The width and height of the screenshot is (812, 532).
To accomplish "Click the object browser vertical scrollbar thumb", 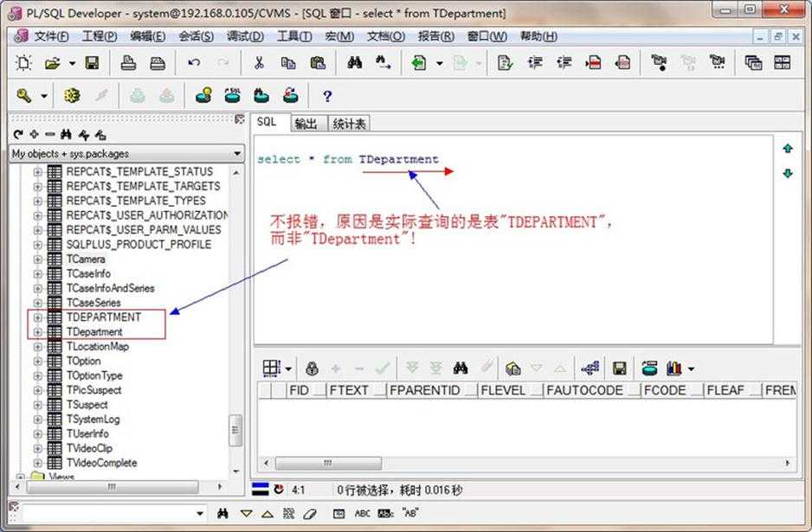I will point(235,430).
